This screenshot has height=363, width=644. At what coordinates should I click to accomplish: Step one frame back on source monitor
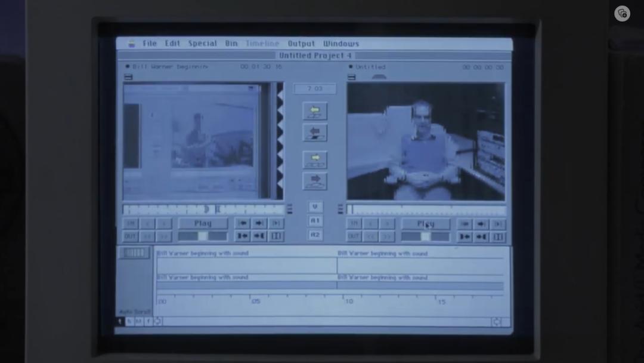pos(147,223)
